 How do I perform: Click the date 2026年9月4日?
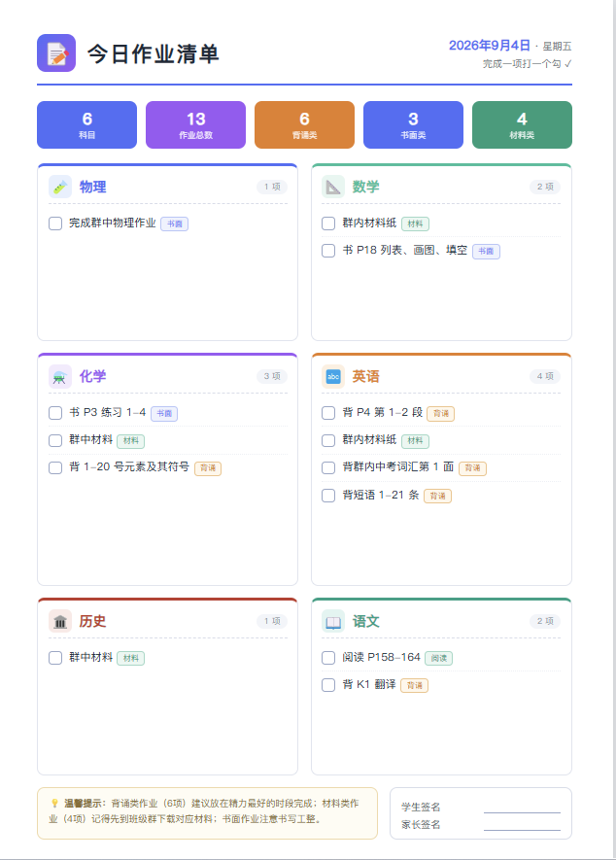click(x=490, y=46)
